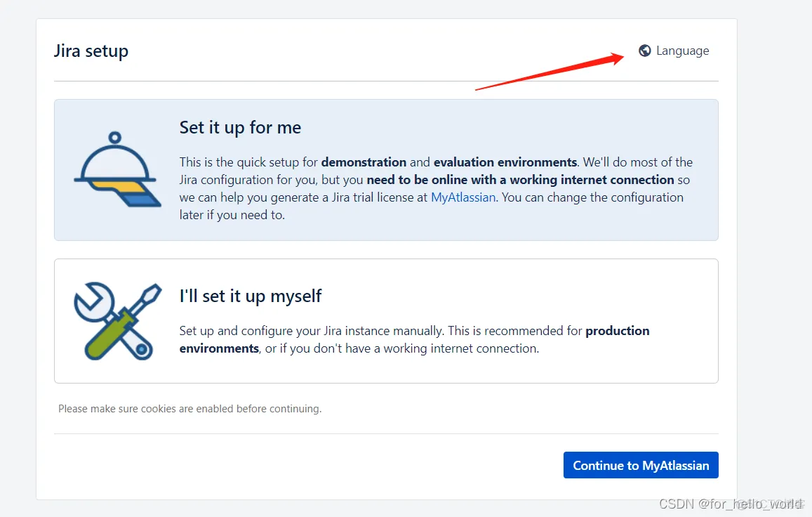
Task: Click the cookies enabled notice text
Action: pyautogui.click(x=189, y=409)
